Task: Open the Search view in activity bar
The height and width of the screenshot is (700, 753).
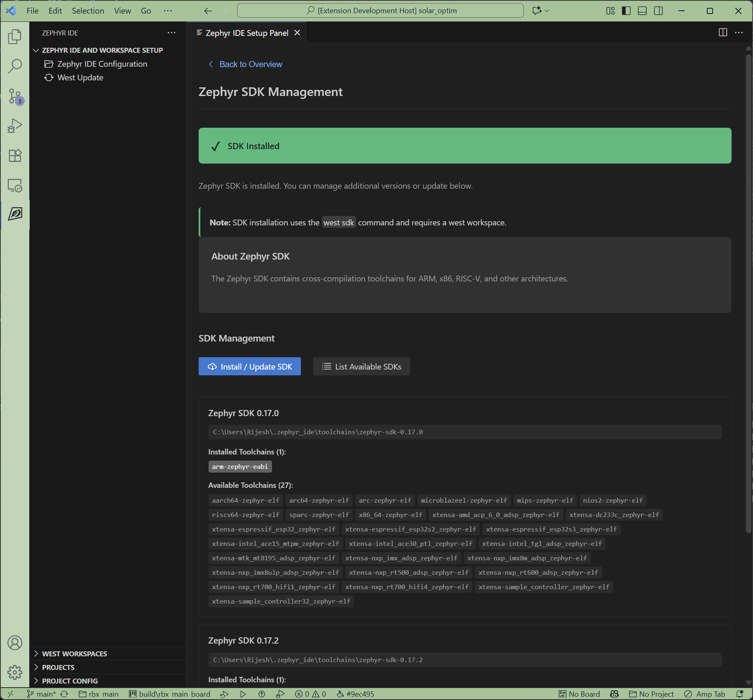Action: pyautogui.click(x=15, y=66)
